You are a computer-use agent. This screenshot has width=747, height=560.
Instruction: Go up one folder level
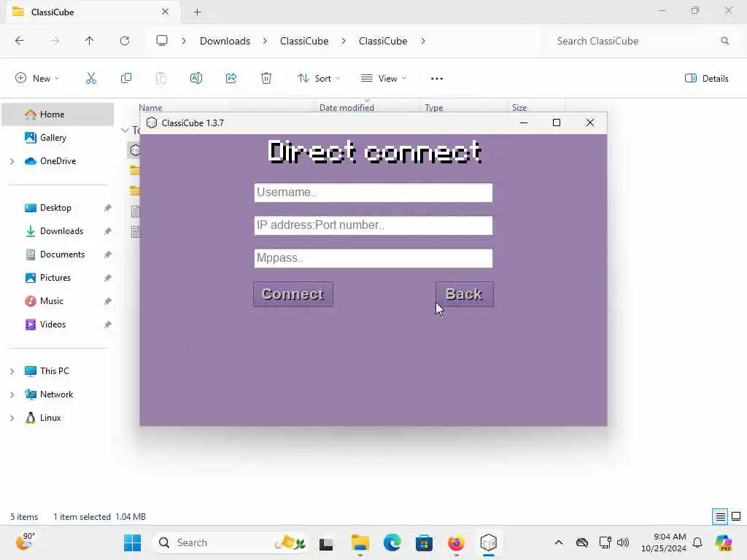(90, 41)
